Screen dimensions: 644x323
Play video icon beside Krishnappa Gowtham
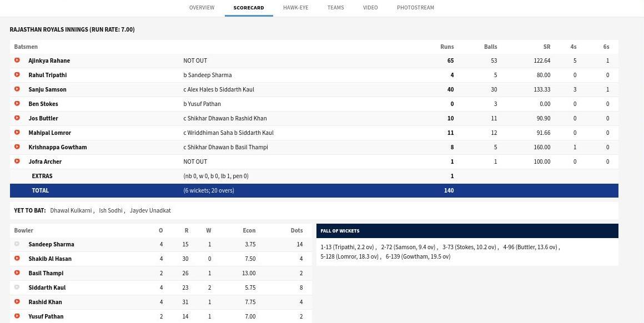[17, 147]
